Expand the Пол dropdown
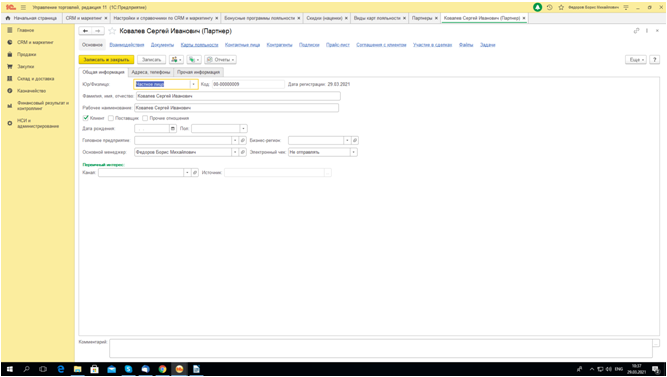This screenshot has width=667, height=377. pyautogui.click(x=243, y=129)
